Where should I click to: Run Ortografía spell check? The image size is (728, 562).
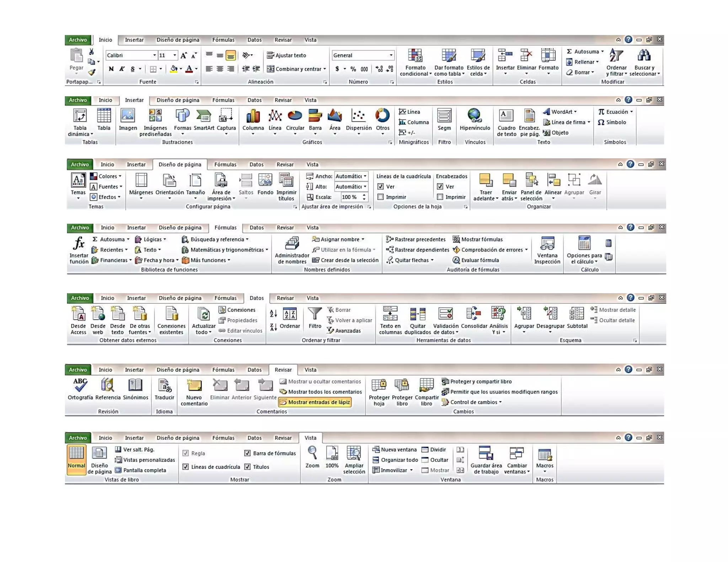coord(80,389)
